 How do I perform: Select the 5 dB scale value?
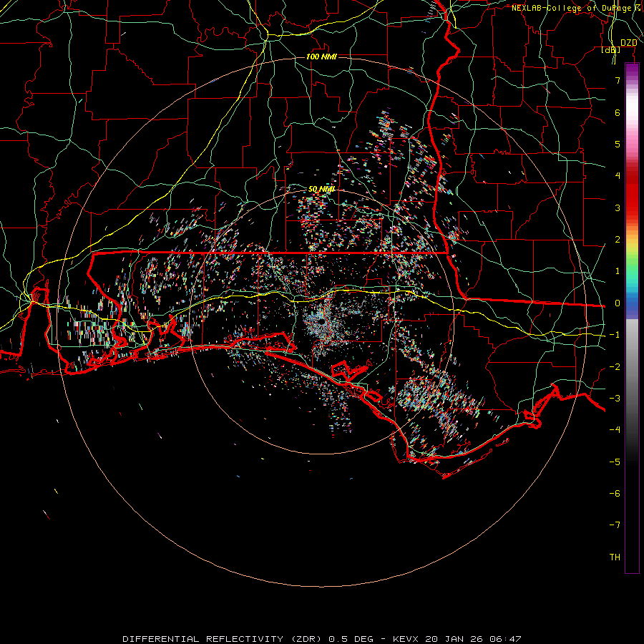[618, 144]
